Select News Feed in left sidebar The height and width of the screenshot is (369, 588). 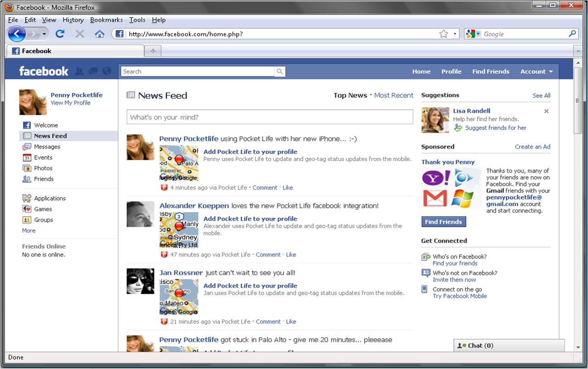pos(68,136)
